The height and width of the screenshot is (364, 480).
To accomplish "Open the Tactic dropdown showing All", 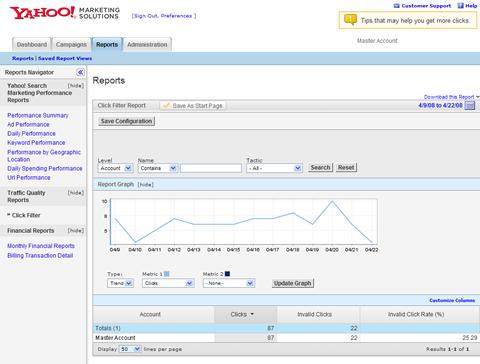I will [274, 168].
